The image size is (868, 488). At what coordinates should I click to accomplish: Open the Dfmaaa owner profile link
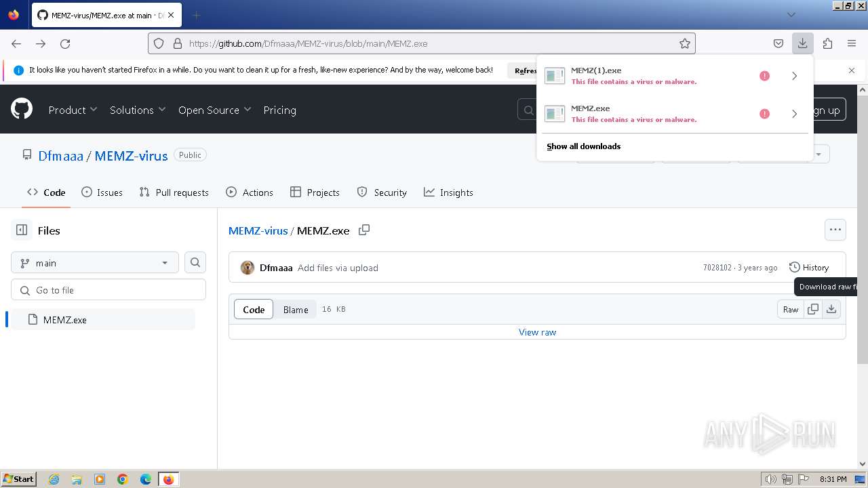click(60, 156)
